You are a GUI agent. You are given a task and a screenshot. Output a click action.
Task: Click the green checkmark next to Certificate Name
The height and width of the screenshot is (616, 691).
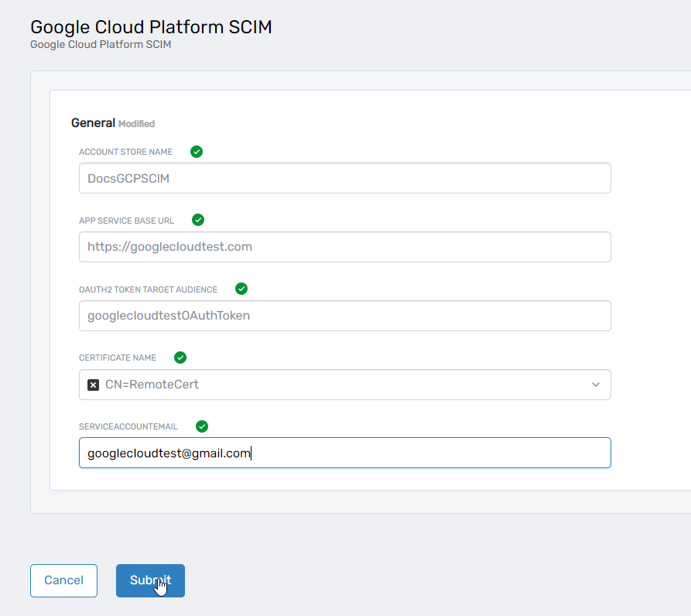tap(180, 358)
